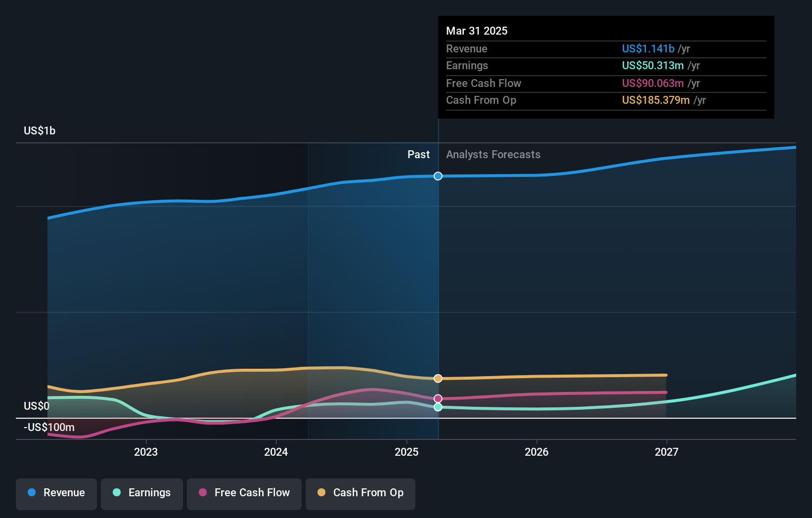The image size is (812, 518).
Task: Click the US$1b y-axis label
Action: pyautogui.click(x=40, y=130)
